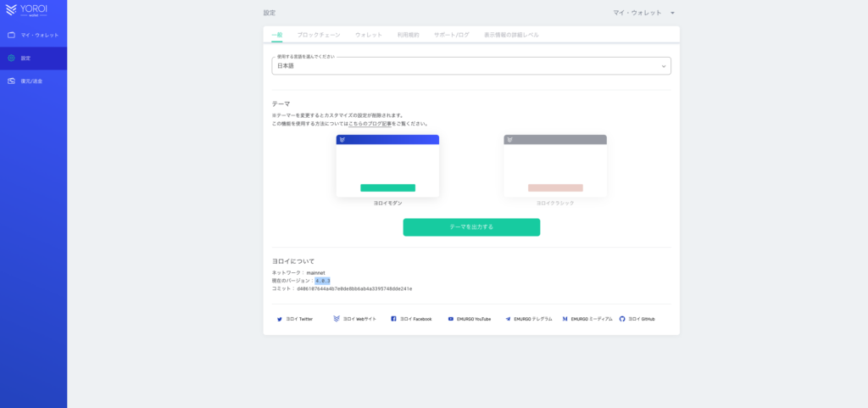
Task: Select the ヨロイモダン theme preview
Action: coord(387,166)
